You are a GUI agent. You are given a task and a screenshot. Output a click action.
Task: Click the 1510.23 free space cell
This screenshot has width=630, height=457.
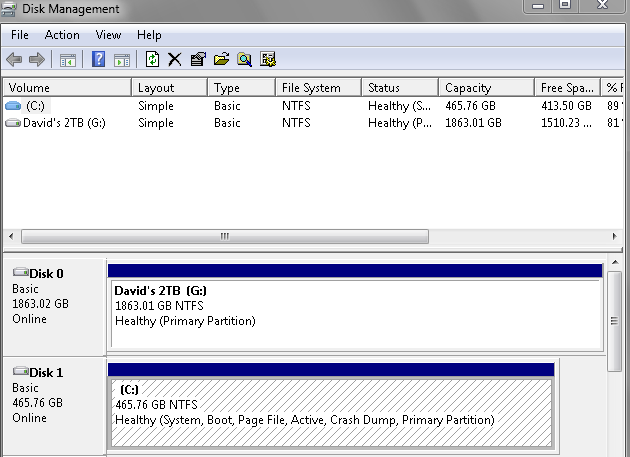pos(566,123)
